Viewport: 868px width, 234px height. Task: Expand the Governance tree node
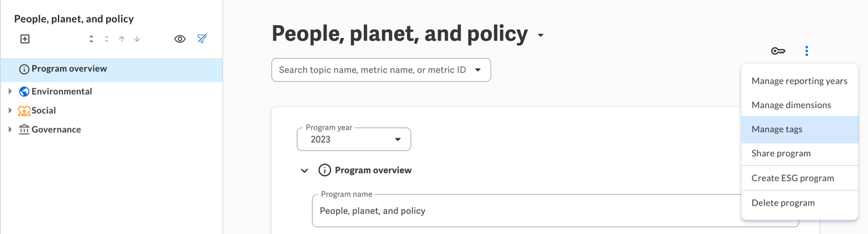[x=10, y=129]
